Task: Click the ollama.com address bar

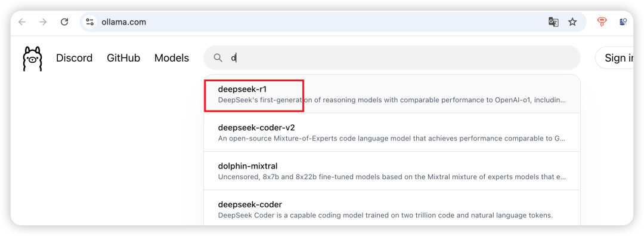Action: coord(333,22)
